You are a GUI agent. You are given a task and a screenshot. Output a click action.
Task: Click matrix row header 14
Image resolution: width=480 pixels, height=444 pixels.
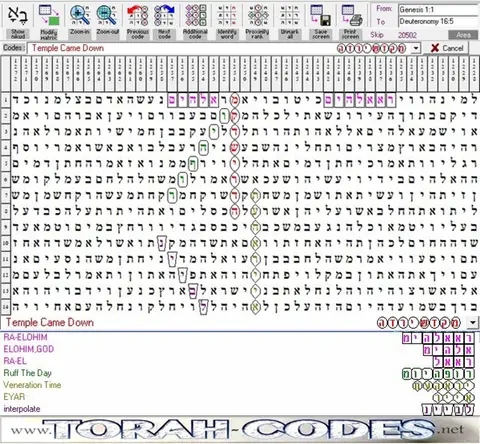coord(5,307)
